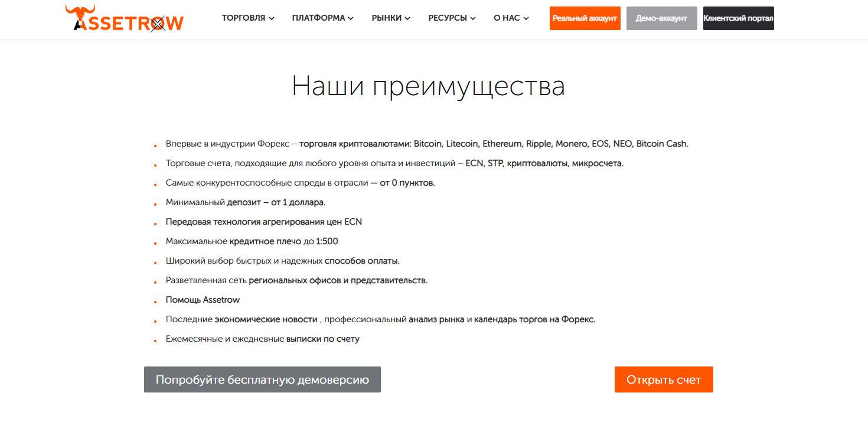Click the Assetrow bull logo
The height and width of the screenshot is (425, 868).
tap(125, 18)
